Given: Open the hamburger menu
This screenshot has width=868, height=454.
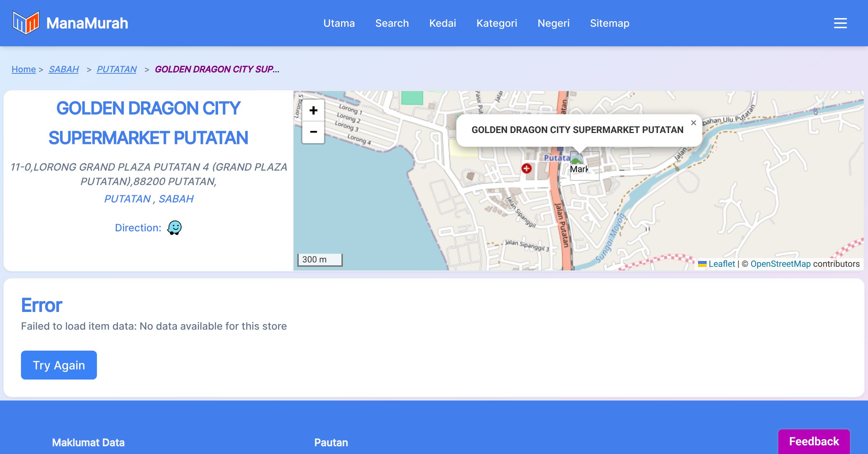Looking at the screenshot, I should tap(840, 23).
